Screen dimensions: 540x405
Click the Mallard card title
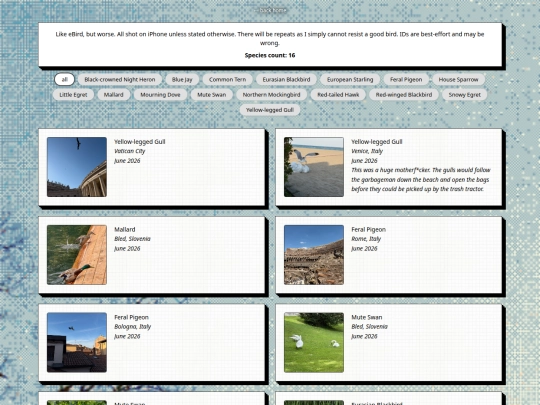click(x=125, y=229)
